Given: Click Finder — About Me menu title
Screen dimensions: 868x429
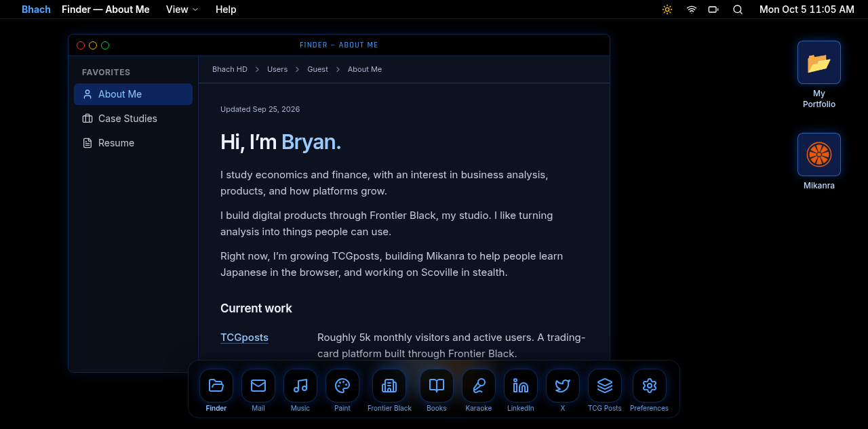Looking at the screenshot, I should pyautogui.click(x=106, y=9).
